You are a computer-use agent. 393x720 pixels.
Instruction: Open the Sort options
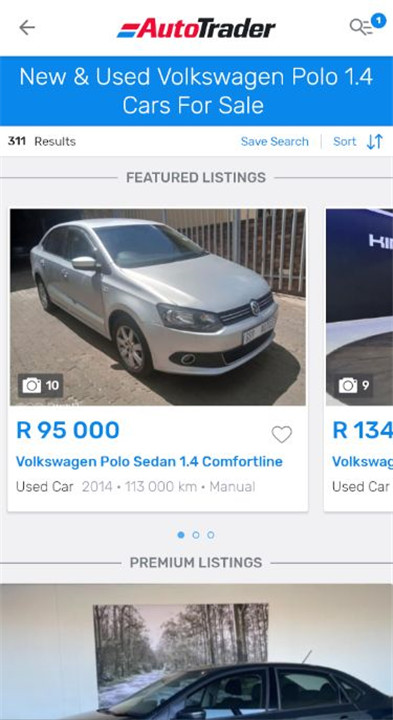[x=345, y=141]
